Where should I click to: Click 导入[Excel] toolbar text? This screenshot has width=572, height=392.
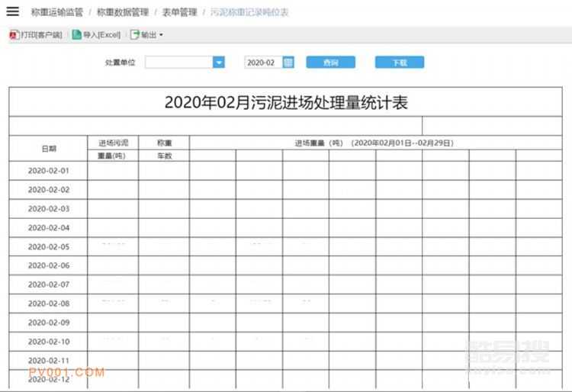coord(102,35)
